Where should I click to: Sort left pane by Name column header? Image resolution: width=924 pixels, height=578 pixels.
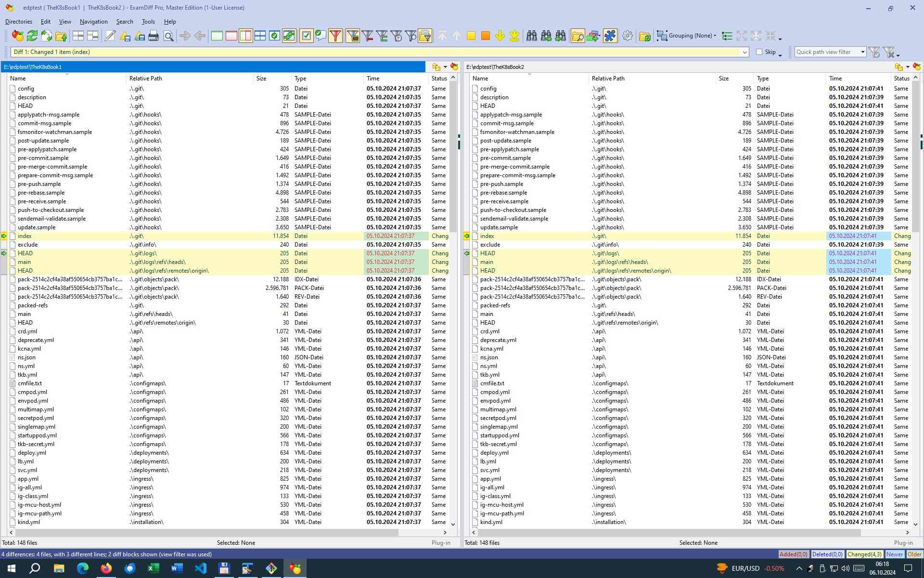click(x=67, y=78)
